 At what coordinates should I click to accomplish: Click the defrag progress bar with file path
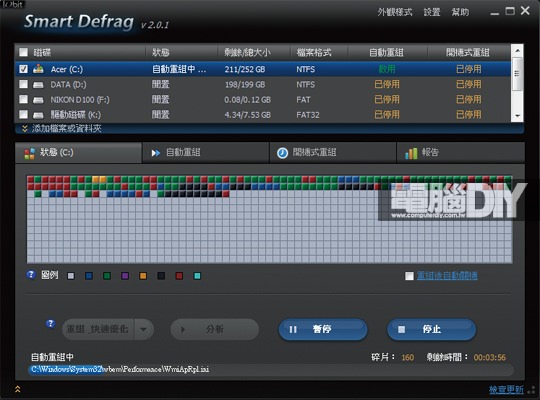(271, 370)
